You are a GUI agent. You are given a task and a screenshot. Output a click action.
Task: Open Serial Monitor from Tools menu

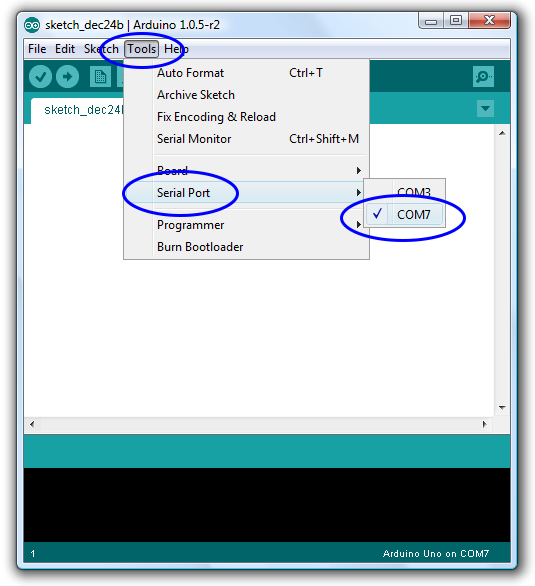coord(247,139)
